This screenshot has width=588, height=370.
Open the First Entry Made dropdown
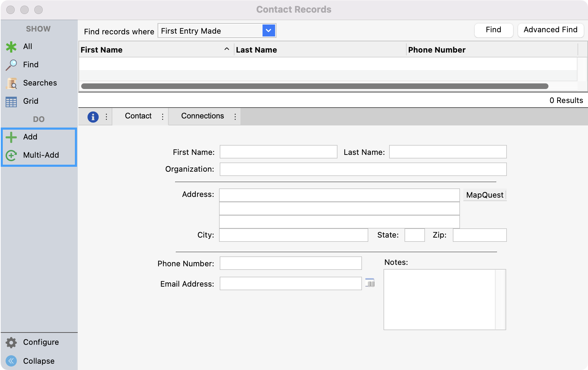[x=268, y=31]
